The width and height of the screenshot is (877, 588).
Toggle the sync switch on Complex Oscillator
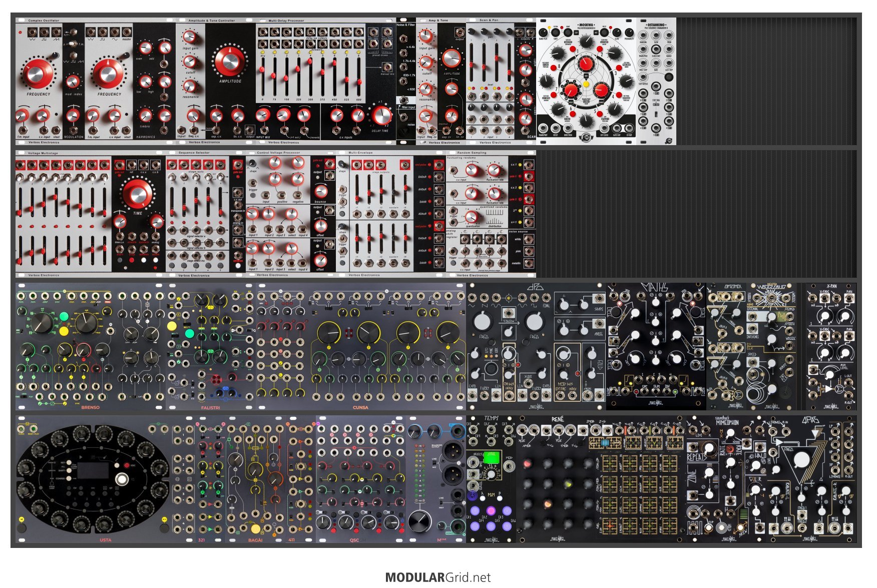73,33
